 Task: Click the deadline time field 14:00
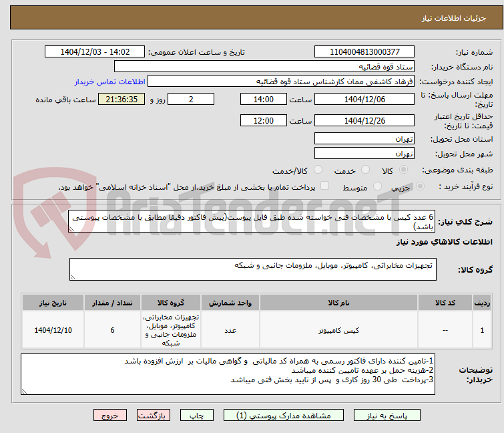(264, 99)
